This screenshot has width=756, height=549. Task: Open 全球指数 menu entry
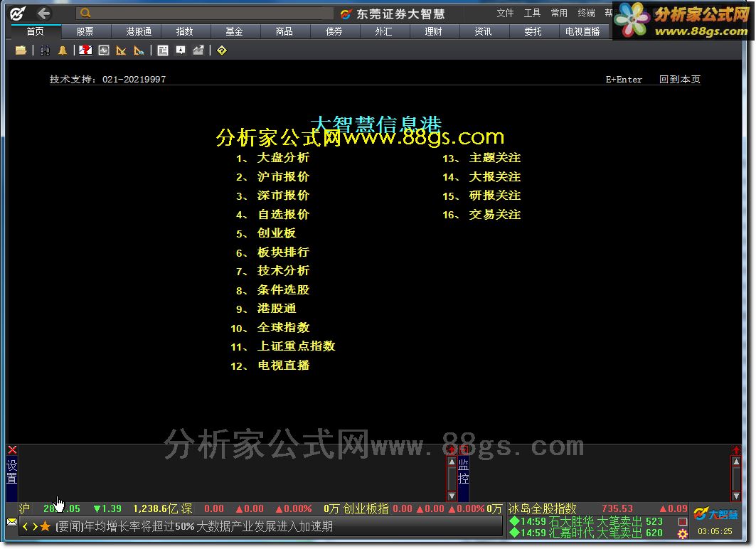coord(283,327)
